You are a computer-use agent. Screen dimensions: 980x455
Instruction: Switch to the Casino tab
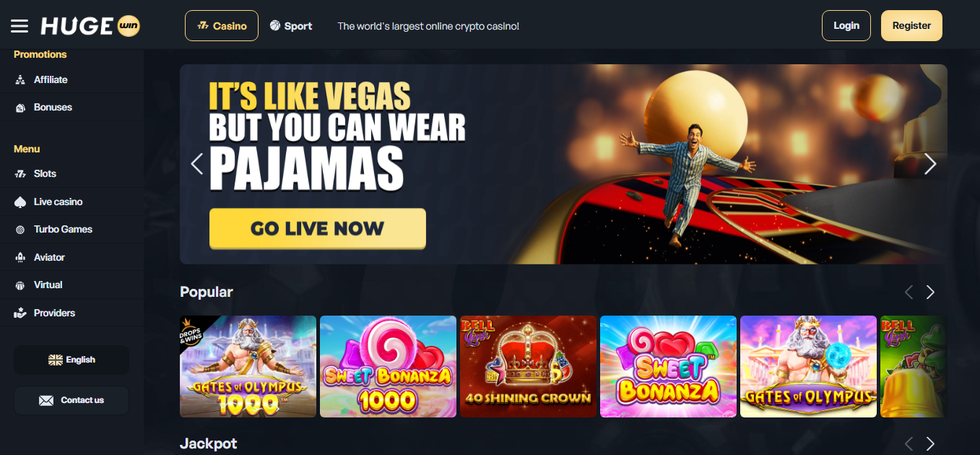tap(222, 26)
